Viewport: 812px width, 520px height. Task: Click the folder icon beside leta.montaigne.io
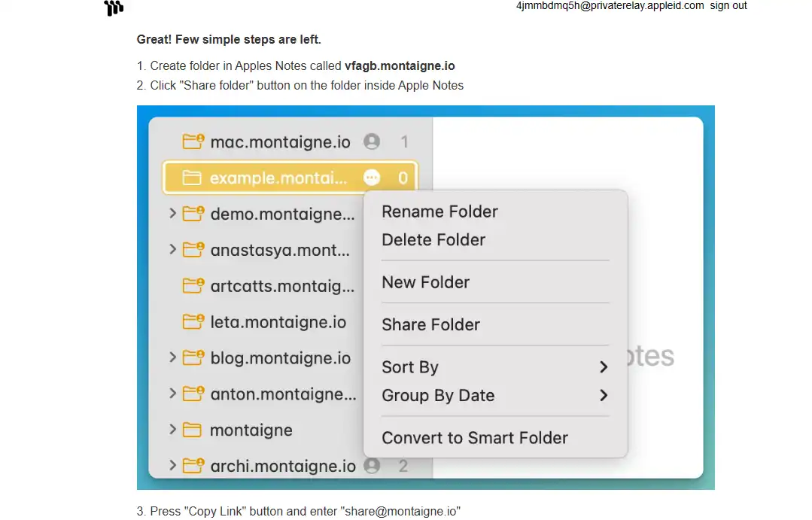[193, 322]
